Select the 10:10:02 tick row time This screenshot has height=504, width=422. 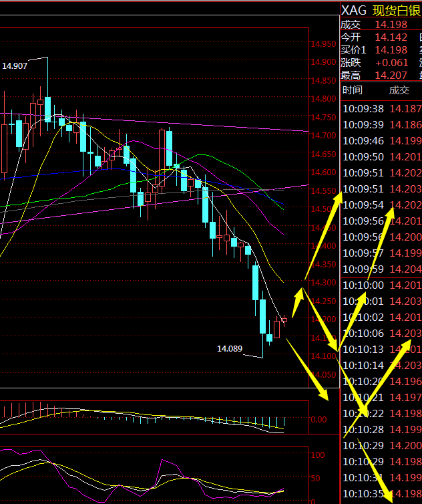click(x=363, y=318)
